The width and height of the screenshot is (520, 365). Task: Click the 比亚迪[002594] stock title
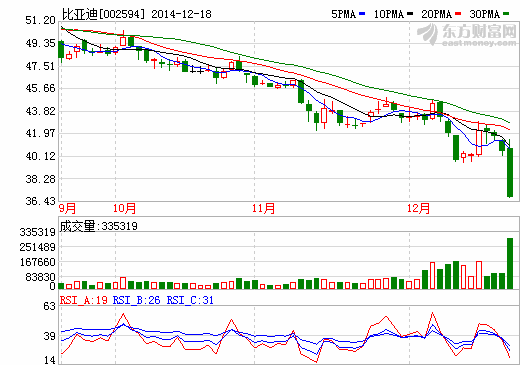coord(104,14)
